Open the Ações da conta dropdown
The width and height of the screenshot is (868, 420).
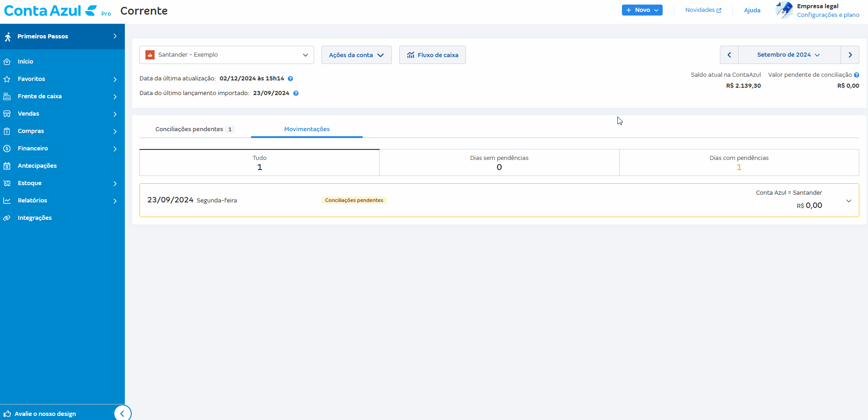click(x=356, y=55)
